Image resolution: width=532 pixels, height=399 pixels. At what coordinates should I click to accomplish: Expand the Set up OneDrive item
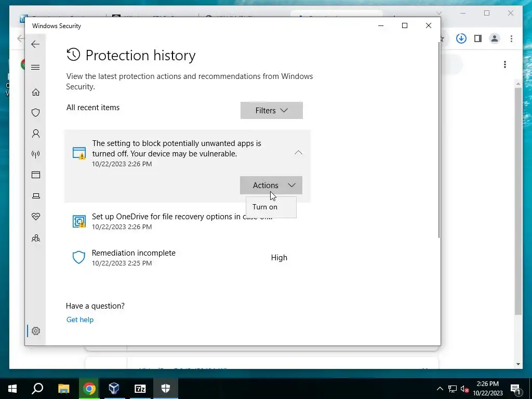tap(187, 221)
